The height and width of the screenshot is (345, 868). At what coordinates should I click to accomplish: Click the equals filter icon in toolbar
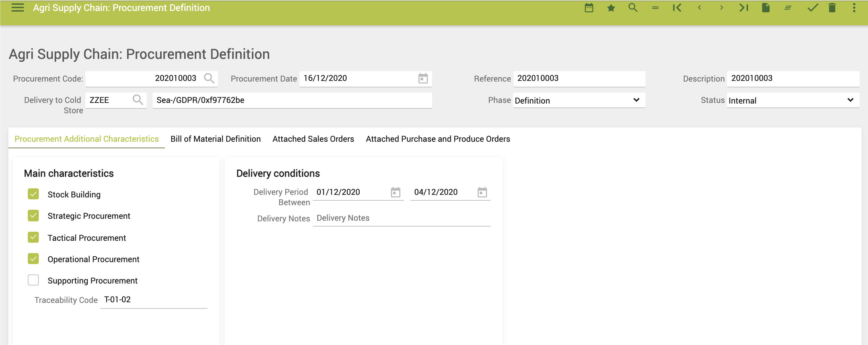tap(655, 8)
